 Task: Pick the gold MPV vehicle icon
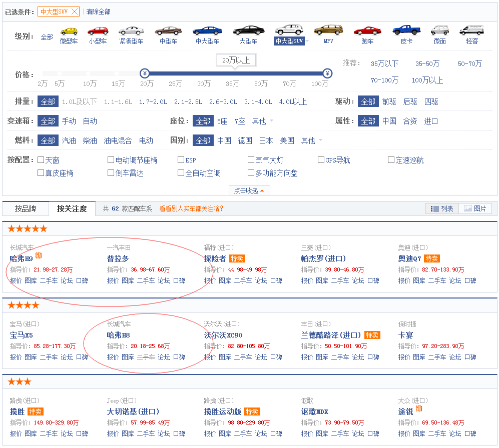click(x=328, y=30)
